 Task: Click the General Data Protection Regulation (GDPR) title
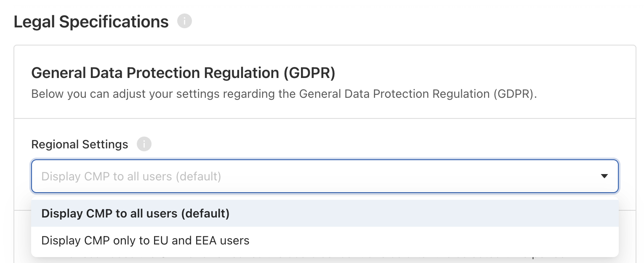183,73
